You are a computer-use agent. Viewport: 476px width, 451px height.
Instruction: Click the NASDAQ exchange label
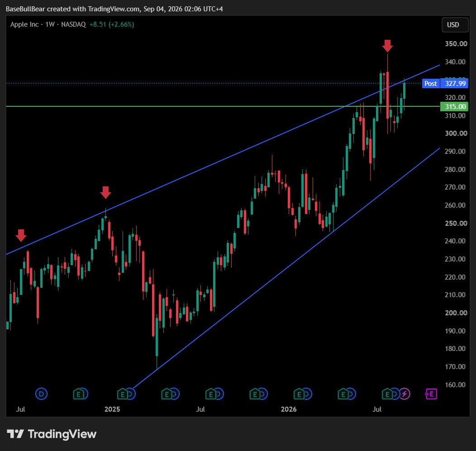click(x=73, y=24)
